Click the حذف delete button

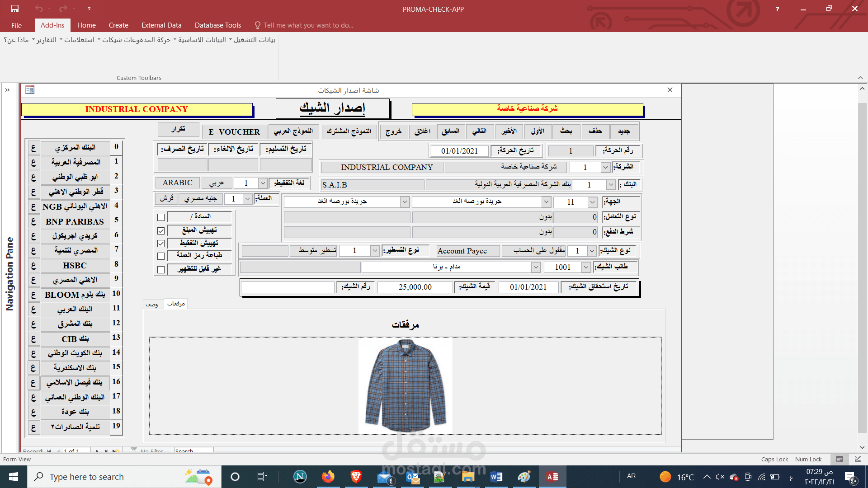[595, 131]
